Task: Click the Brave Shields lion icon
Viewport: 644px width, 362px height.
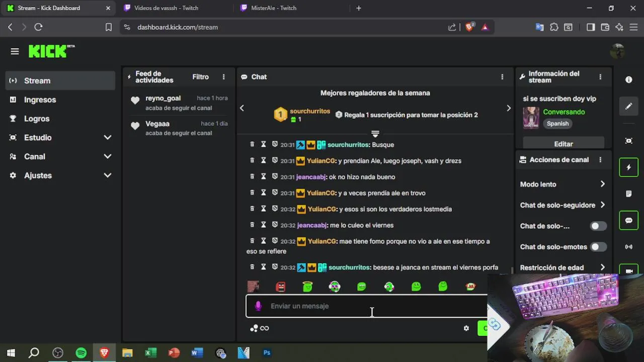Action: click(x=469, y=27)
